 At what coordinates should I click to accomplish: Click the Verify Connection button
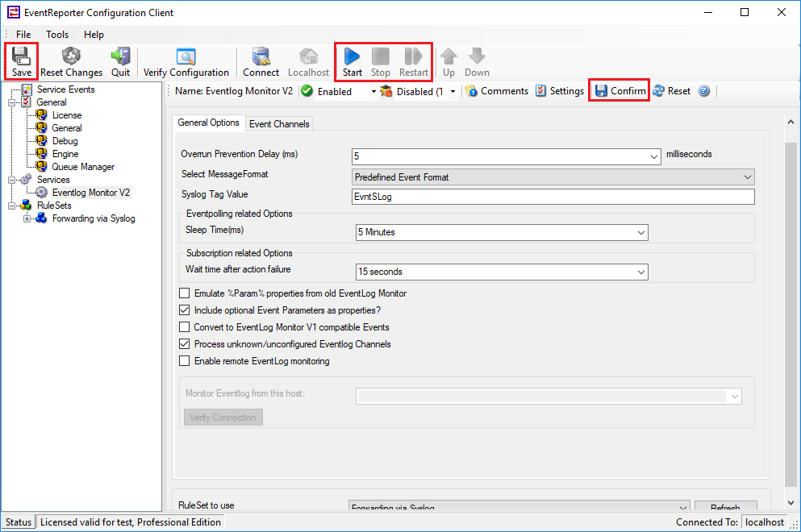[223, 417]
